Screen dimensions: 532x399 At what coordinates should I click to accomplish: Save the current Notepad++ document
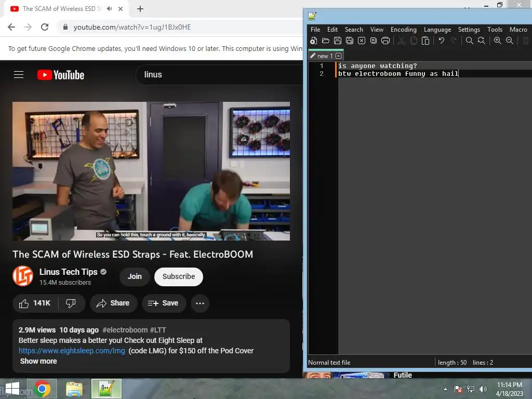point(338,41)
